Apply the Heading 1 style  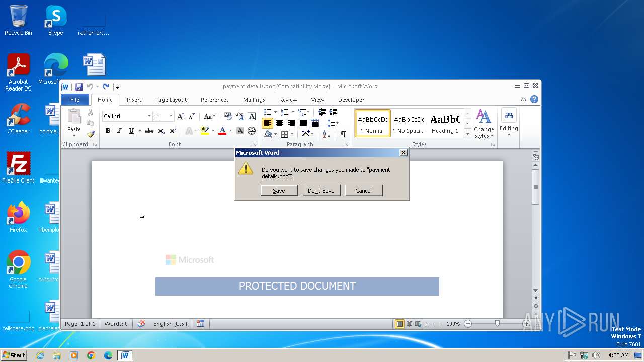click(x=445, y=123)
